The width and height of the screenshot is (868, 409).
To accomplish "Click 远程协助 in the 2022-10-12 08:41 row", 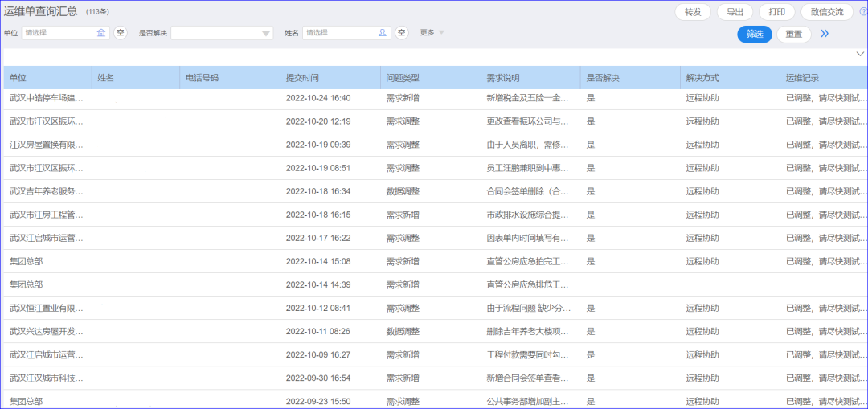I will (703, 308).
